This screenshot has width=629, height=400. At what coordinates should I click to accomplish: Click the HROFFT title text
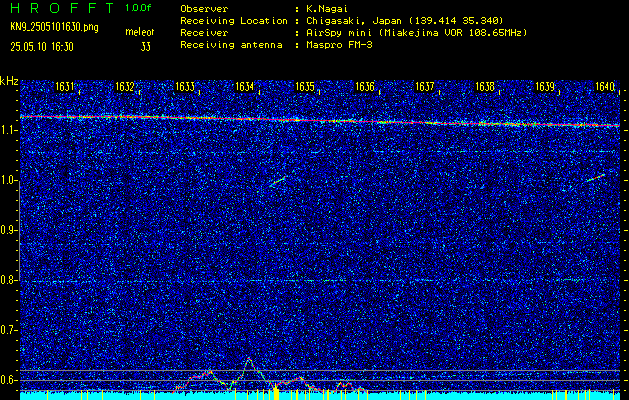[x=63, y=8]
